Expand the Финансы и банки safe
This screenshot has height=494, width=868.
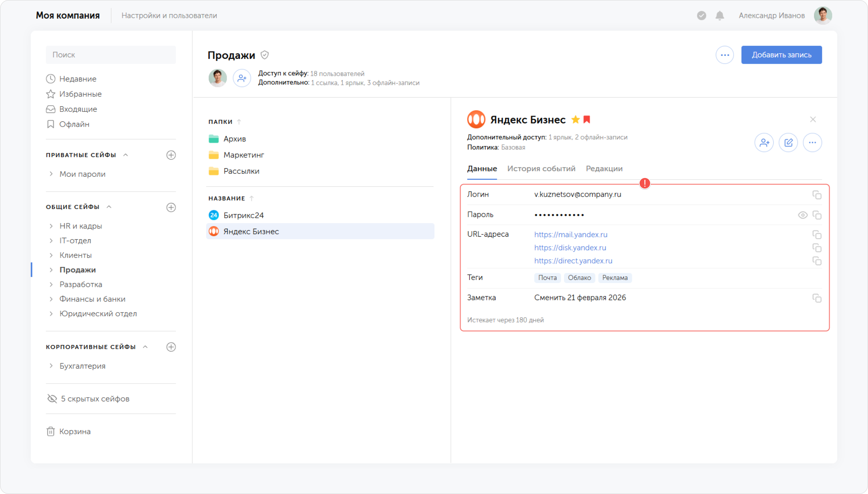click(51, 299)
